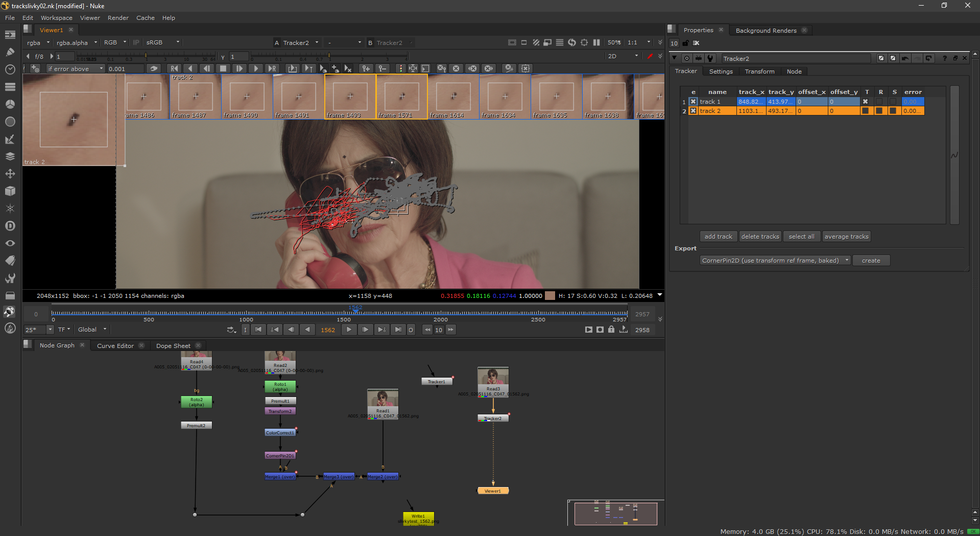Click the add keyframe track icon
The height and width of the screenshot is (536, 980).
click(366, 68)
